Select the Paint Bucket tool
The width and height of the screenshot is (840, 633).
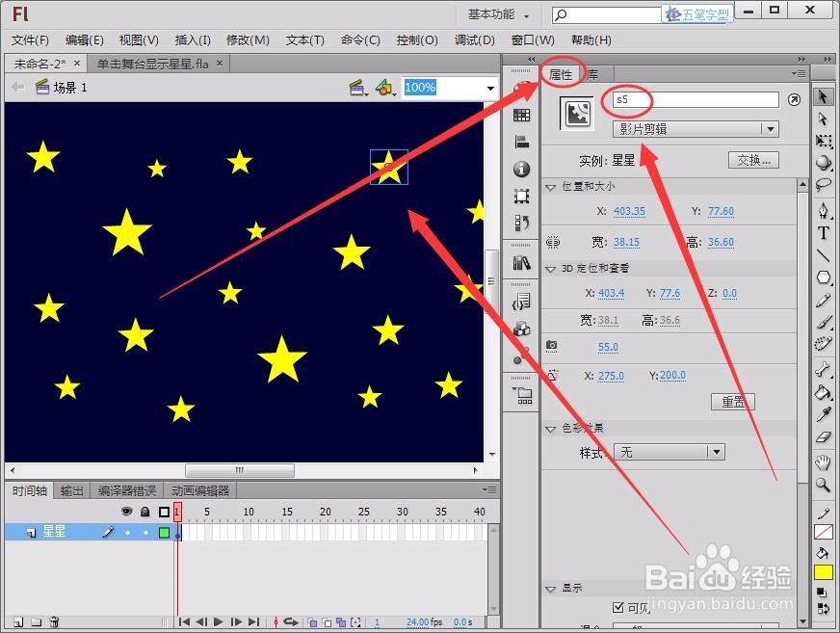pos(824,392)
